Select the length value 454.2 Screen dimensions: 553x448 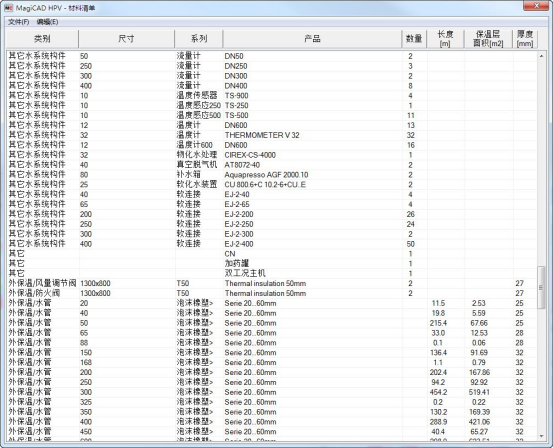438,392
